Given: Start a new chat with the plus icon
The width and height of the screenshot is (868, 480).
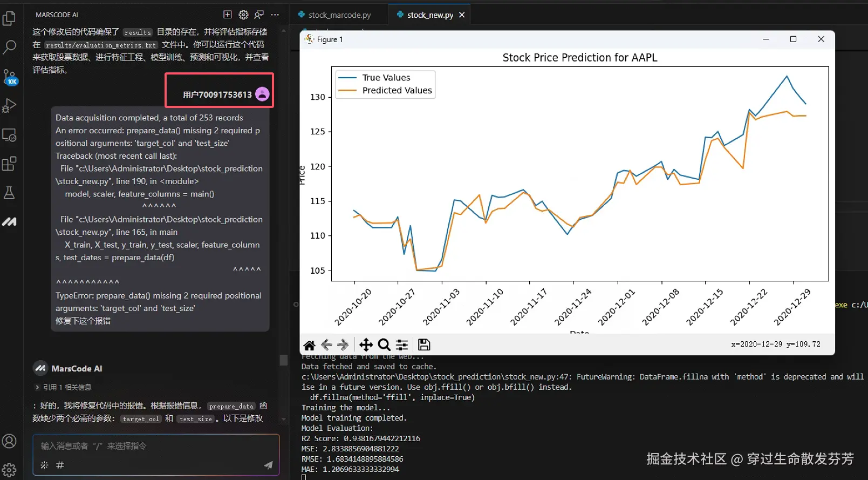Looking at the screenshot, I should pos(228,15).
